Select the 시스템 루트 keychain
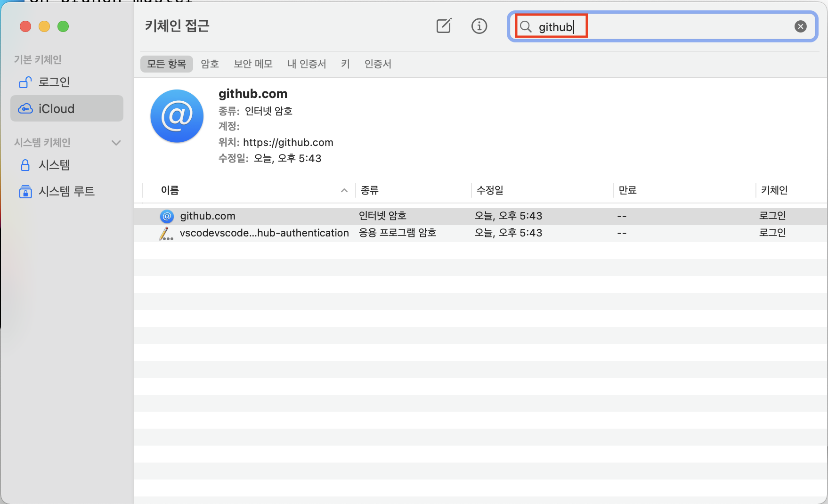 (67, 191)
